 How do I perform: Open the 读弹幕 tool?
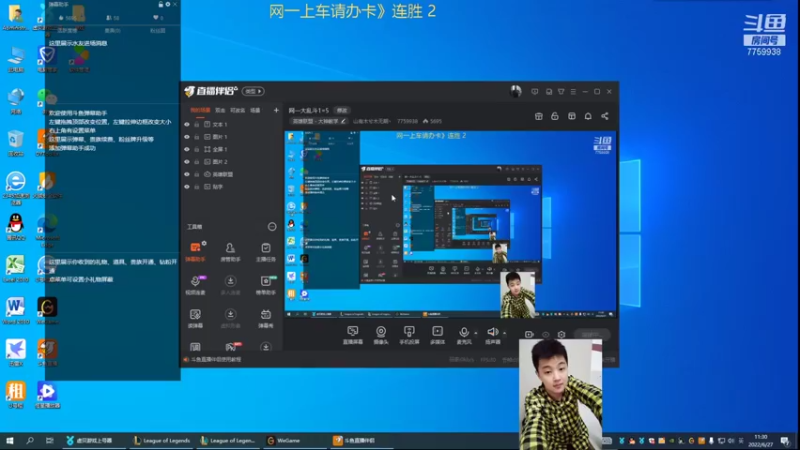(x=195, y=318)
